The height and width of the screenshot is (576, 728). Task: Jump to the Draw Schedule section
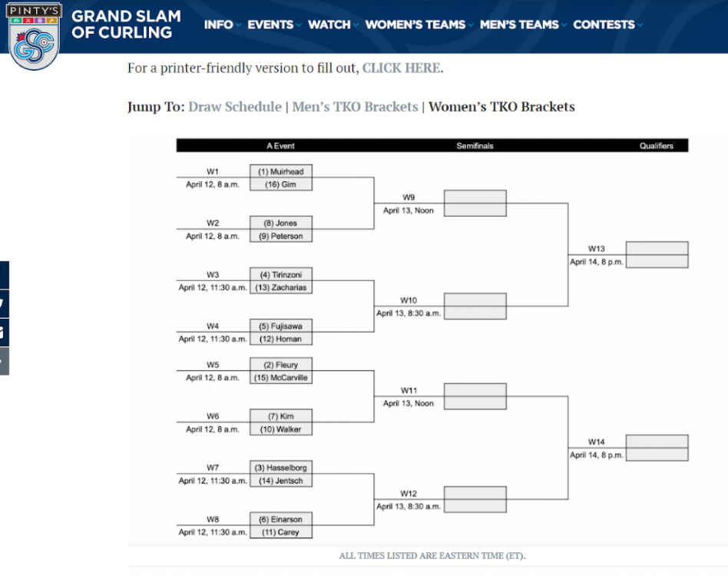235,107
